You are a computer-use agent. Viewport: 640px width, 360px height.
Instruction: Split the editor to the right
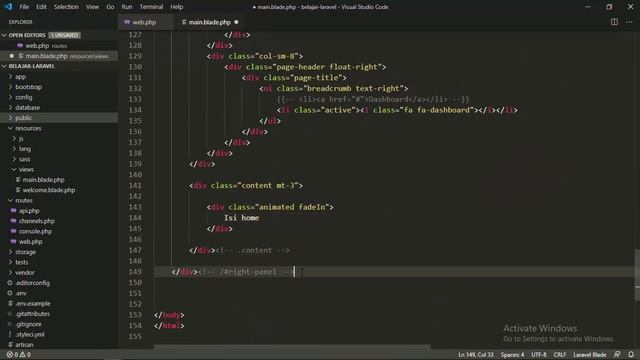coord(614,22)
